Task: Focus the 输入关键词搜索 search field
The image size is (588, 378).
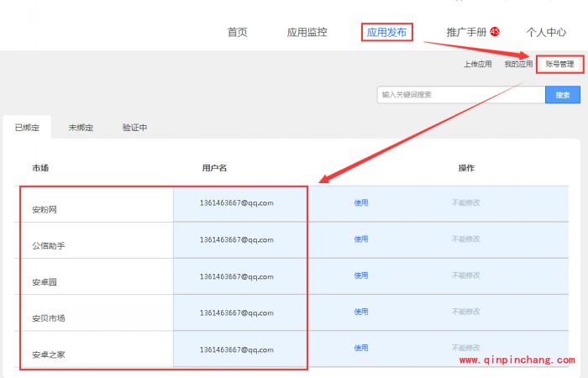Action: pyautogui.click(x=461, y=94)
